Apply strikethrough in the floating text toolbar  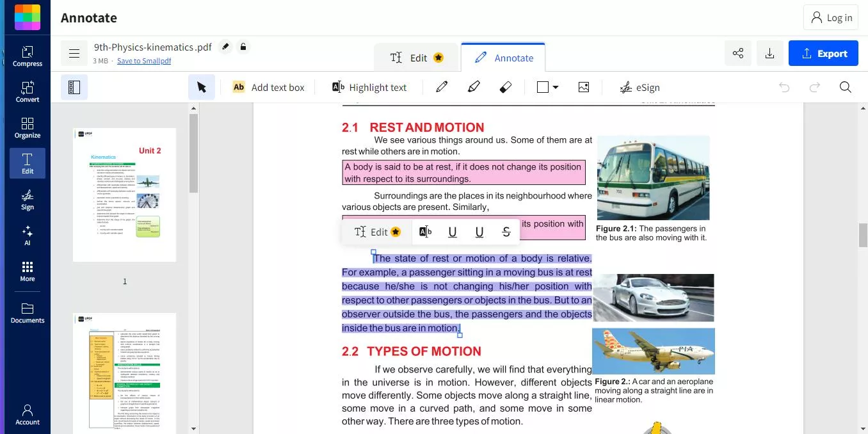click(506, 232)
